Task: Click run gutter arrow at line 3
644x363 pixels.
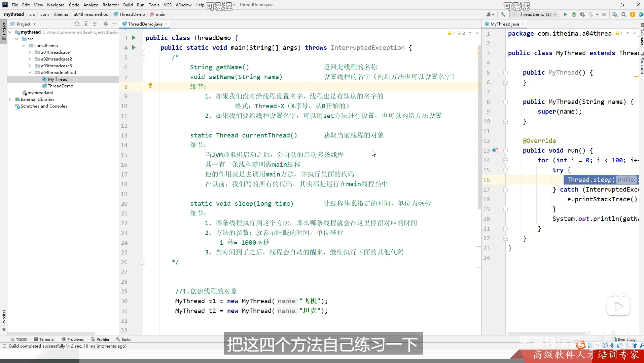Action: [134, 38]
